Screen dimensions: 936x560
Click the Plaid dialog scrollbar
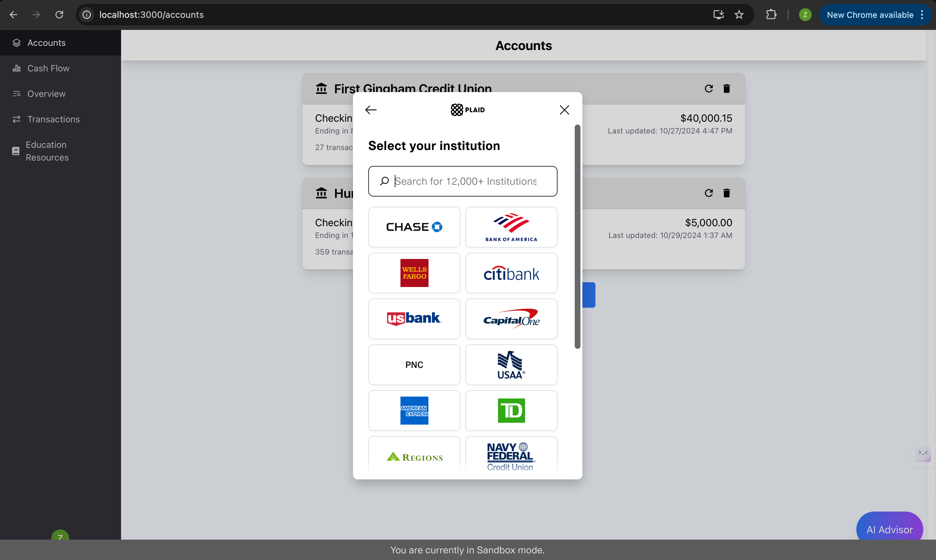pos(577,237)
